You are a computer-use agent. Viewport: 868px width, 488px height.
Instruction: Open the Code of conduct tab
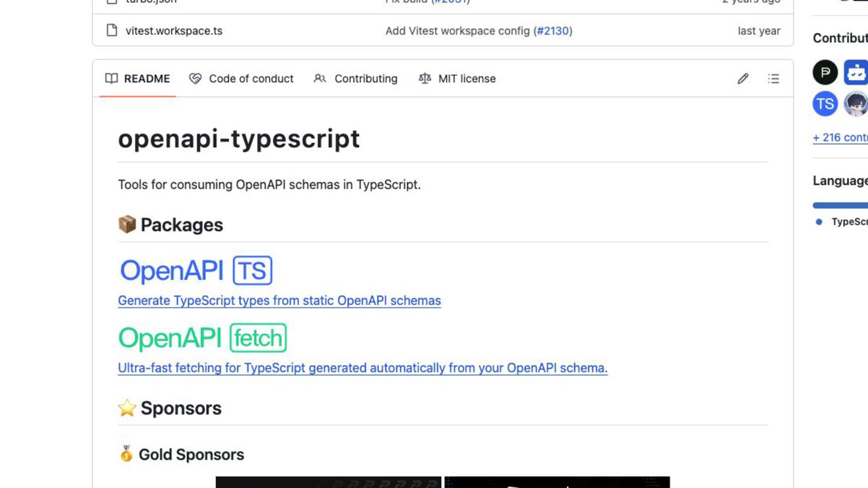241,78
